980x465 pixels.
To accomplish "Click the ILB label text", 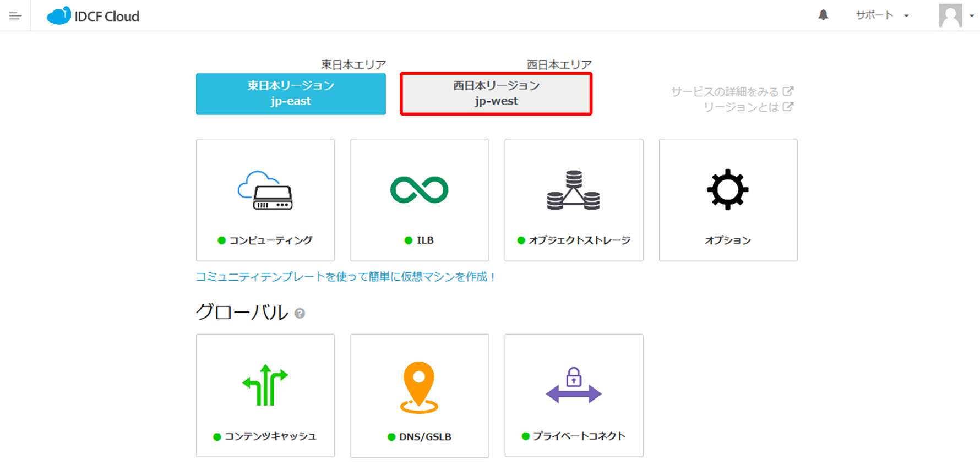I will (x=425, y=240).
